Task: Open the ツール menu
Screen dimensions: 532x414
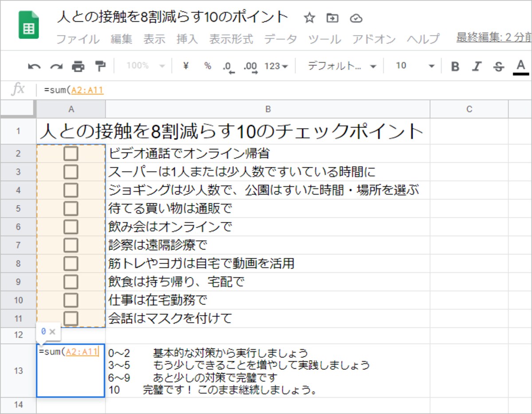Action: pyautogui.click(x=325, y=39)
